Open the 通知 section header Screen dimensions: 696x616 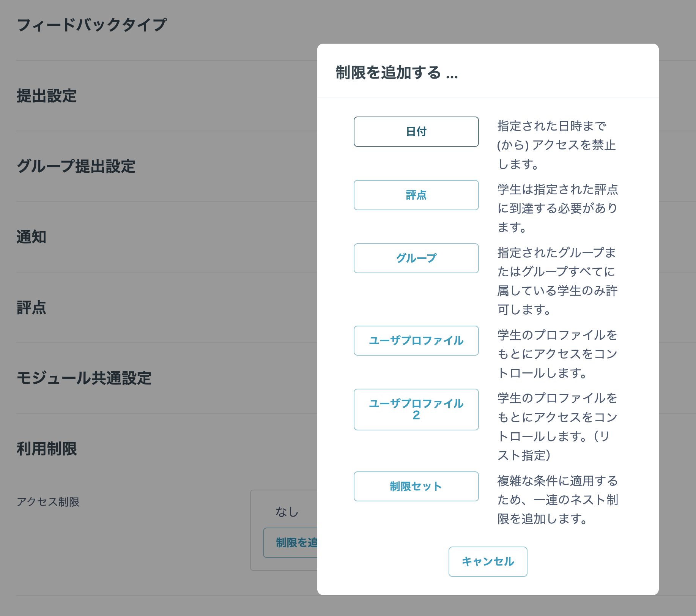(31, 237)
